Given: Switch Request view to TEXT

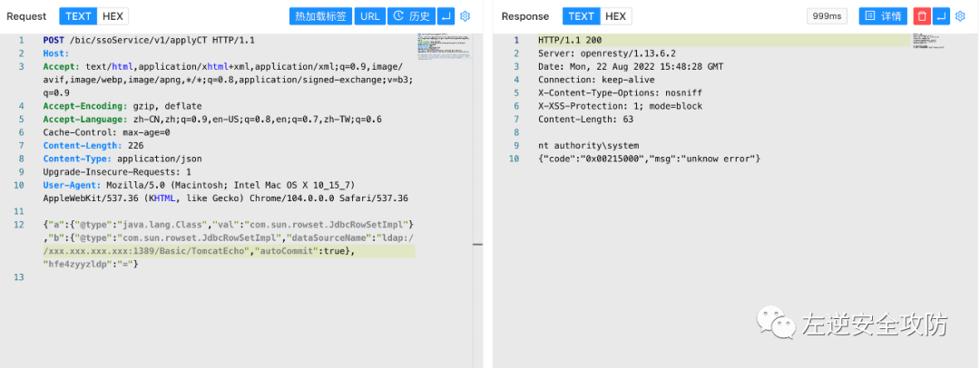Looking at the screenshot, I should tap(78, 16).
